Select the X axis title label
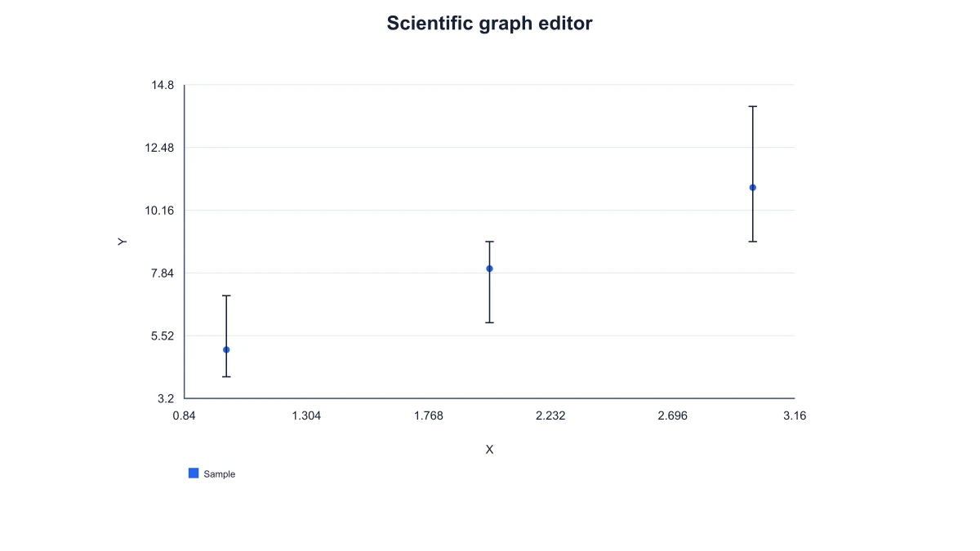Image resolution: width=980 pixels, height=551 pixels. coord(489,450)
